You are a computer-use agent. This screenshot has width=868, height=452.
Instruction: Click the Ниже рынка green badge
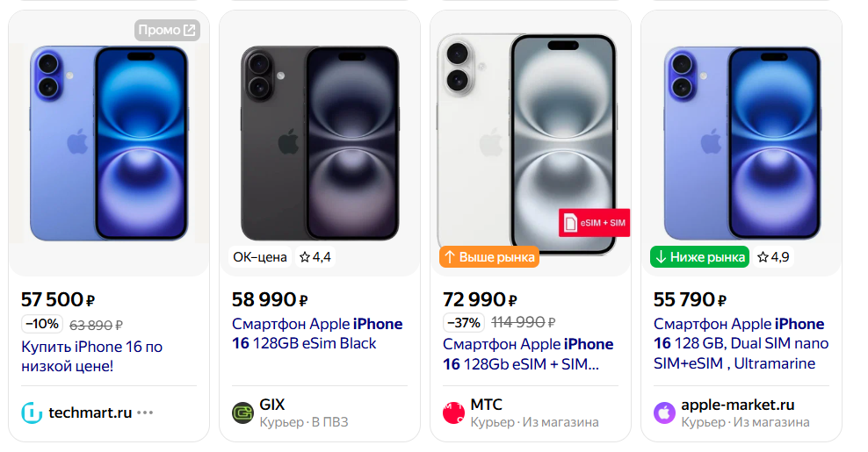(x=699, y=257)
